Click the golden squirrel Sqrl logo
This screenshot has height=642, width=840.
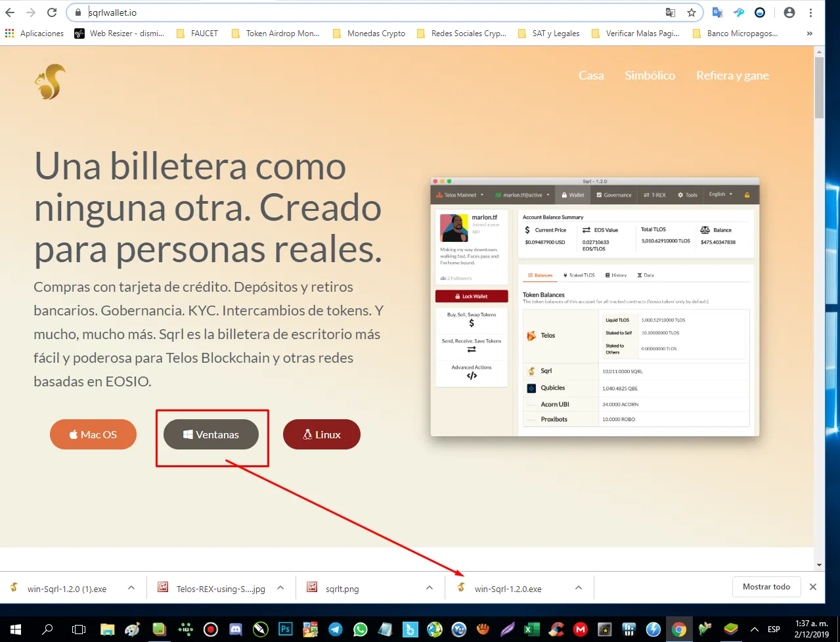click(50, 82)
